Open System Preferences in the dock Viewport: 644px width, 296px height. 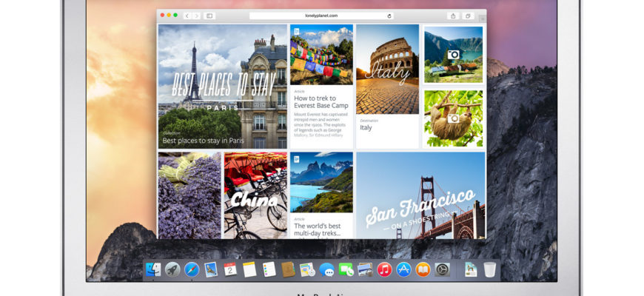(443, 270)
